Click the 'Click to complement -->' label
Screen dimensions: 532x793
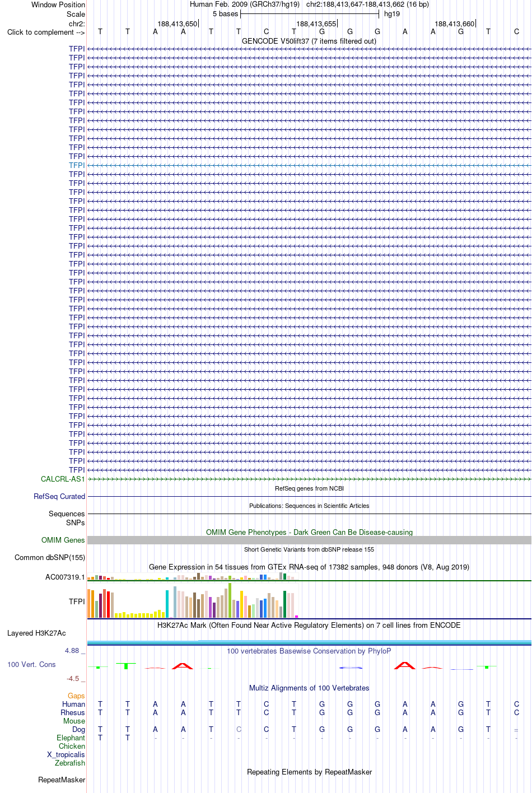tap(46, 32)
